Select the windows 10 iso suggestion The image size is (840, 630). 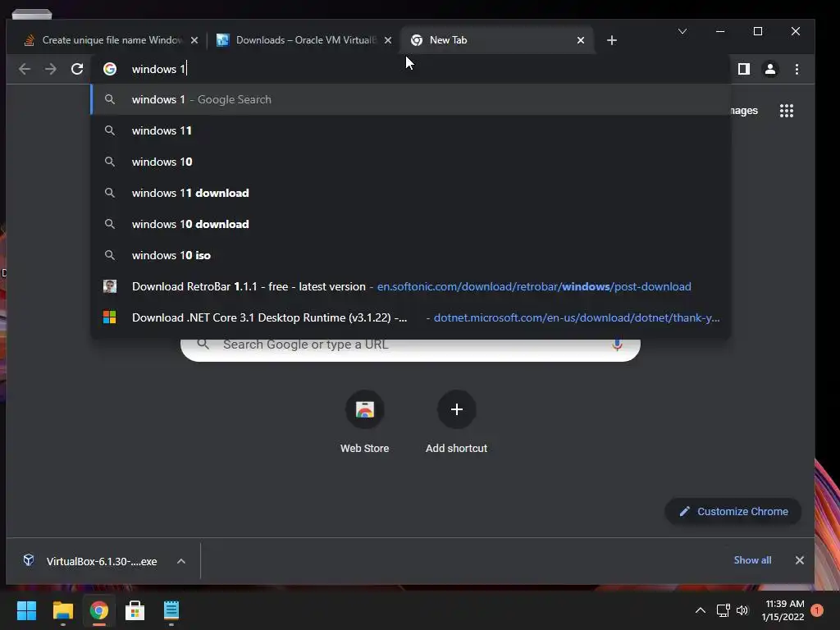(x=411, y=255)
